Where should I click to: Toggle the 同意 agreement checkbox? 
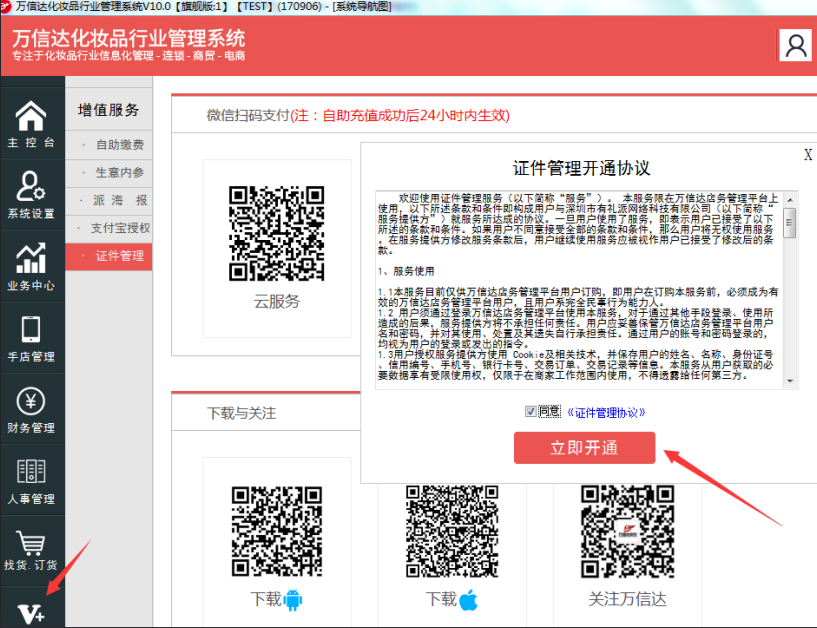[x=530, y=412]
